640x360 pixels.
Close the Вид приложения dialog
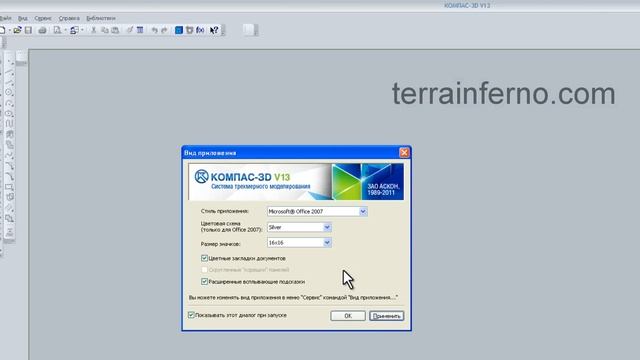pyautogui.click(x=404, y=153)
